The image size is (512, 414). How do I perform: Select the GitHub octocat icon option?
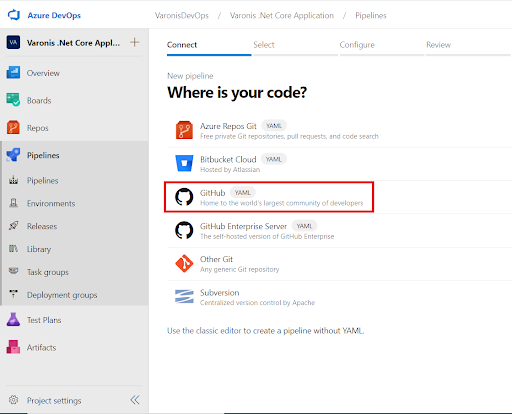(184, 197)
